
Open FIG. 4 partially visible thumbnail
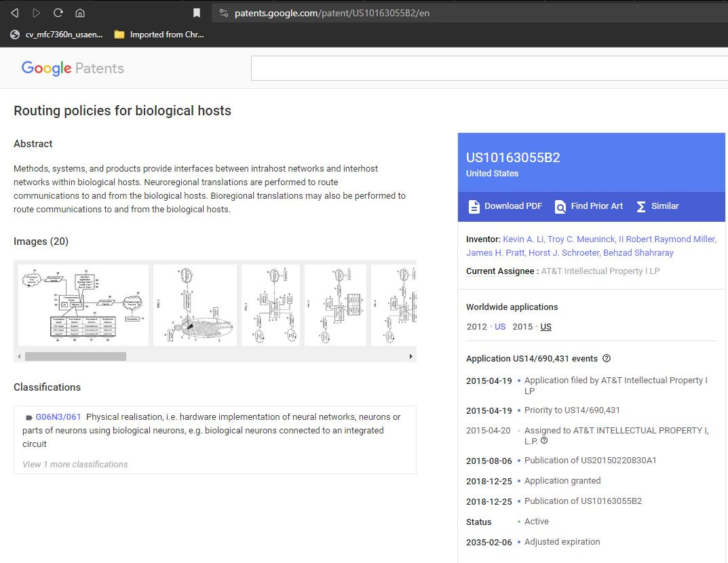(x=394, y=305)
